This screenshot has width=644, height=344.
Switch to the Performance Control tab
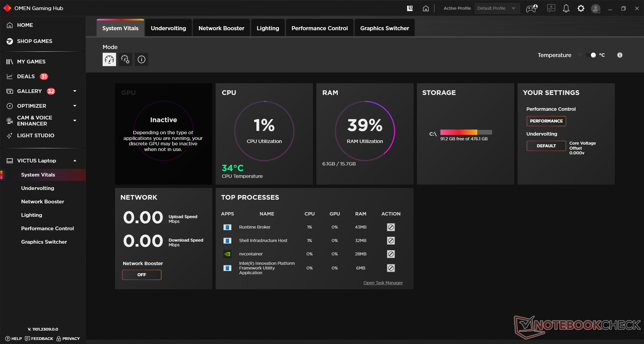point(320,28)
